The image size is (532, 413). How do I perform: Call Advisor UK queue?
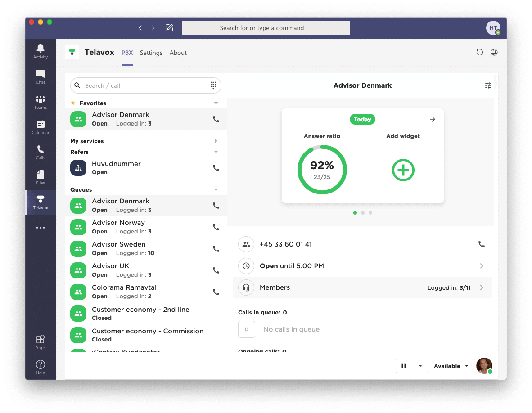pyautogui.click(x=216, y=270)
